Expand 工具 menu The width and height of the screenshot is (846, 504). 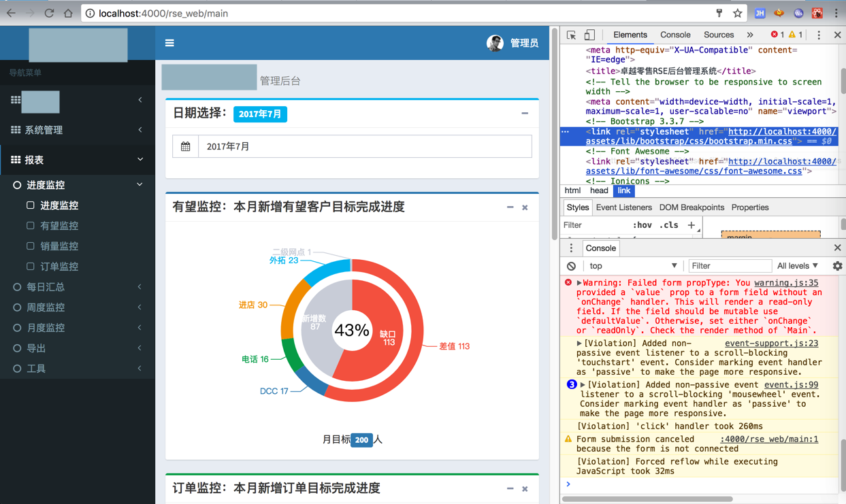point(78,369)
